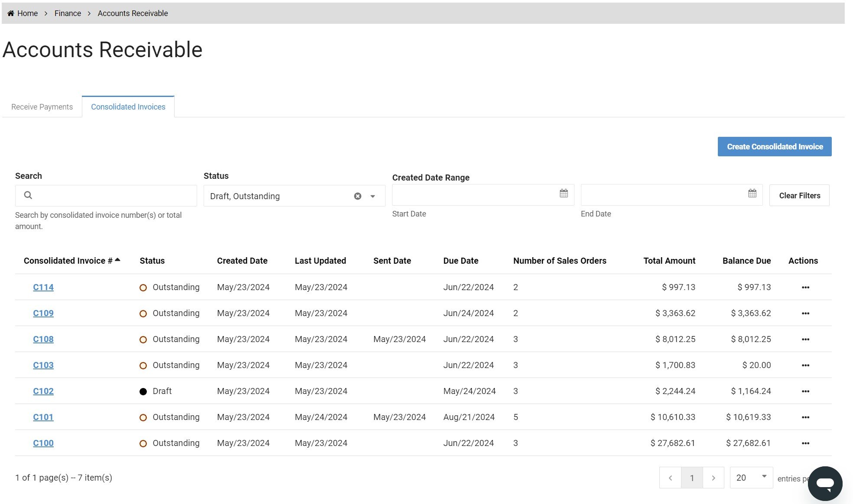853x504 pixels.
Task: Open actions menu for invoice C114
Action: (805, 288)
